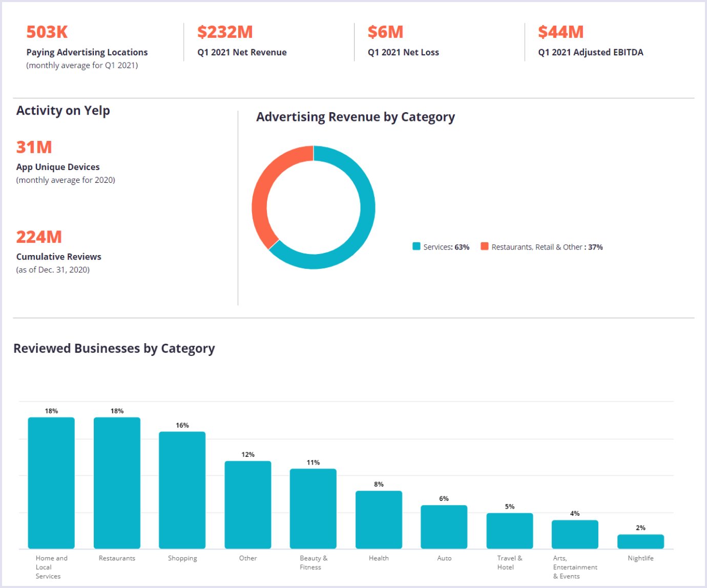Select the Travel & Hotel bar
707x588 pixels.
510,531
